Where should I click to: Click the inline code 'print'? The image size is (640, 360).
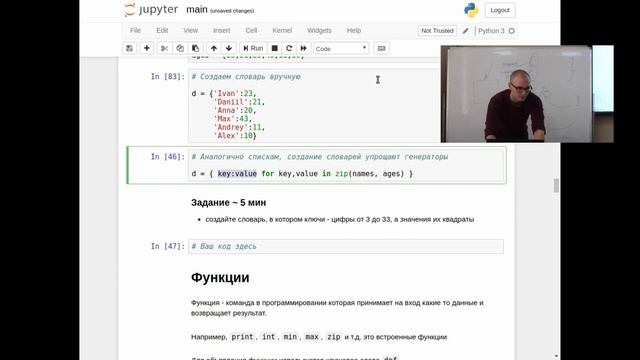[x=242, y=337]
